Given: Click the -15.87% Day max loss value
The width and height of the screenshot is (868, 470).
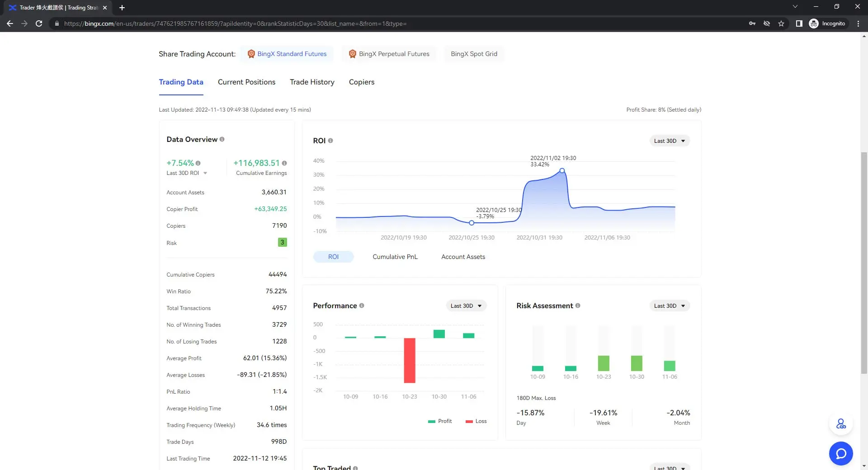Looking at the screenshot, I should (x=530, y=413).
